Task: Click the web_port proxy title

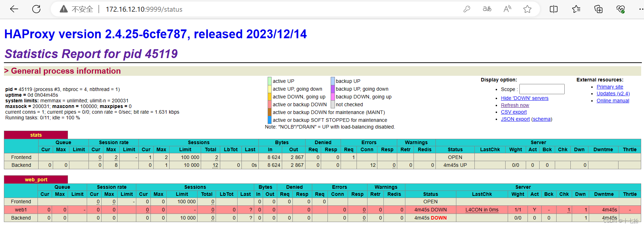Action: tap(36, 180)
